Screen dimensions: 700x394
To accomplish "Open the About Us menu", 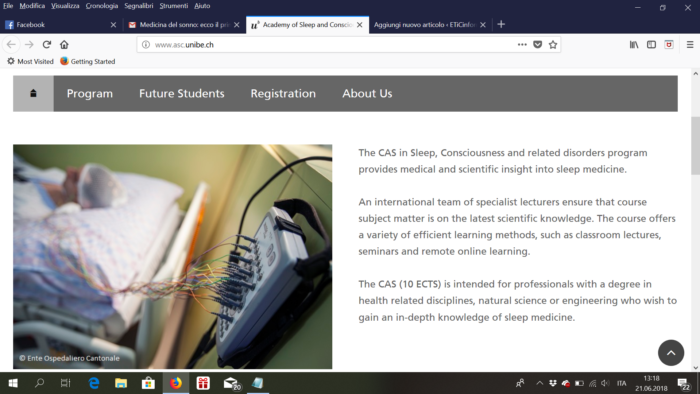I will click(x=367, y=93).
